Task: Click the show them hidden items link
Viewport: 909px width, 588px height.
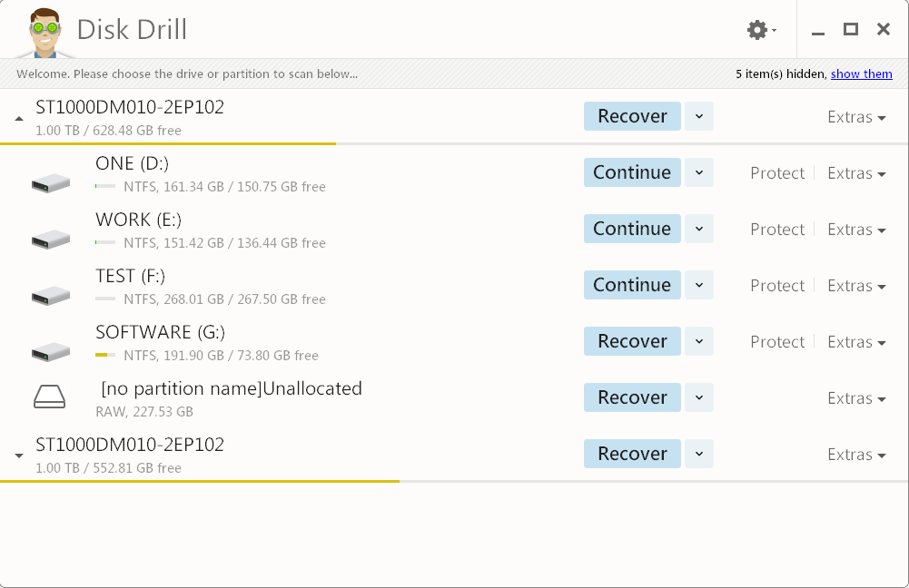Action: point(861,73)
